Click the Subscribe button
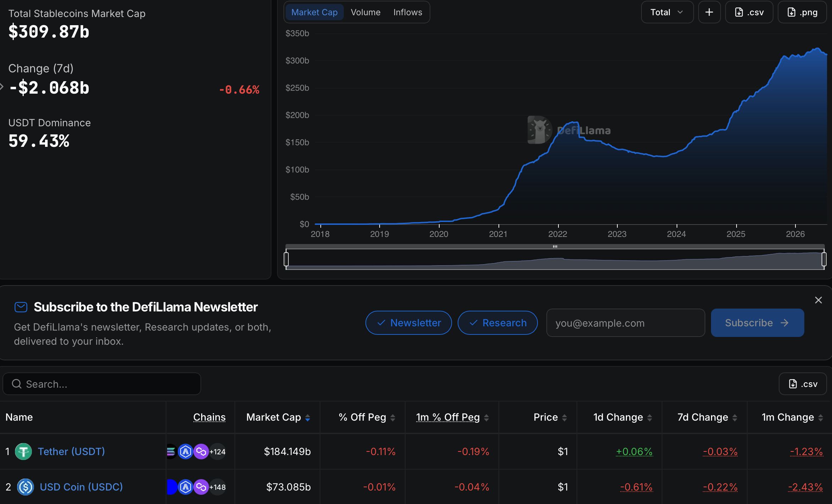The image size is (832, 504). [x=757, y=323]
